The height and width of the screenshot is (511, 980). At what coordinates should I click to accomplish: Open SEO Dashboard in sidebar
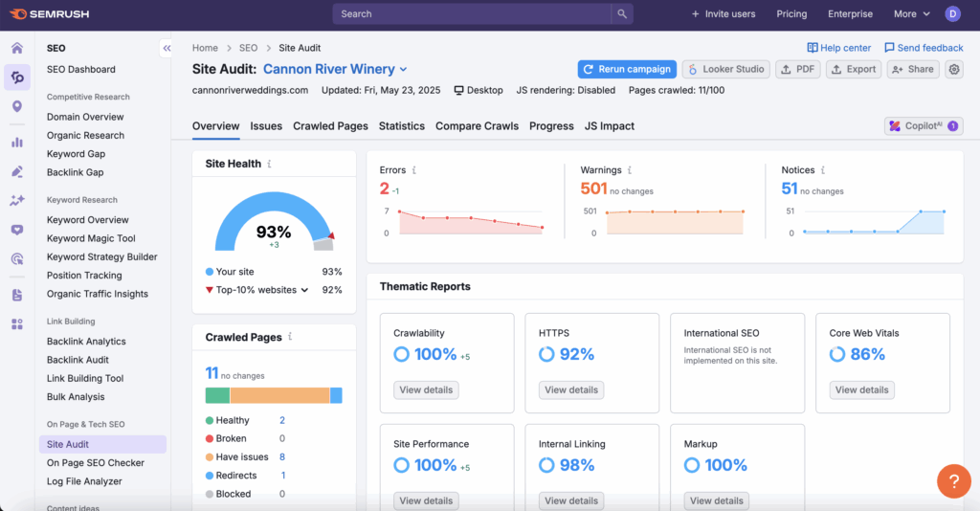coord(81,69)
